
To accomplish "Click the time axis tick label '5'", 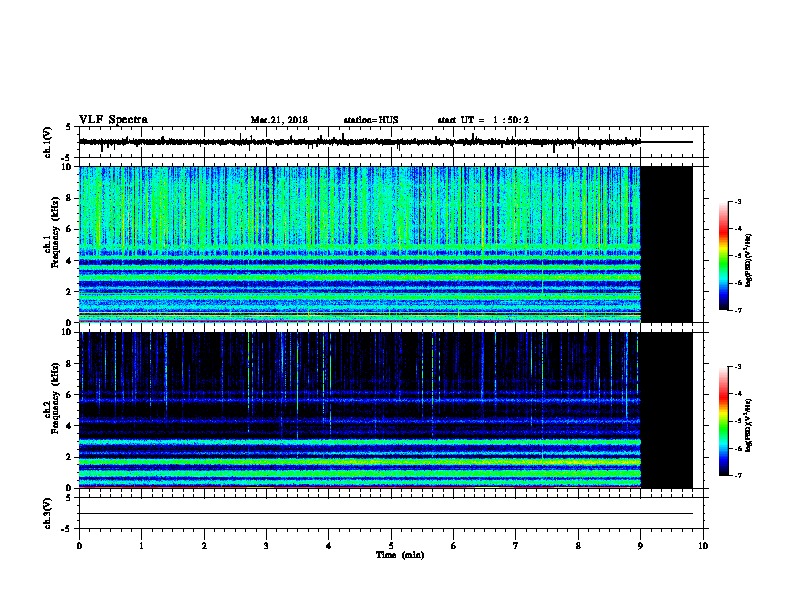I will click(x=391, y=546).
